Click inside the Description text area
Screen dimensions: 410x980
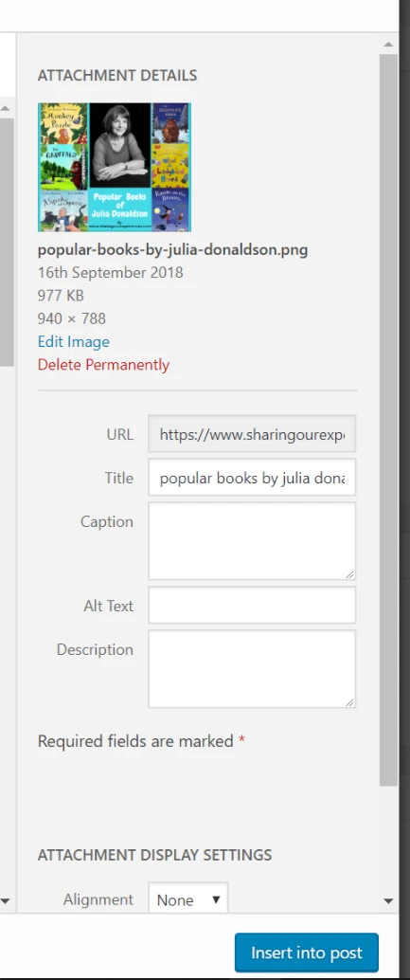(x=252, y=669)
